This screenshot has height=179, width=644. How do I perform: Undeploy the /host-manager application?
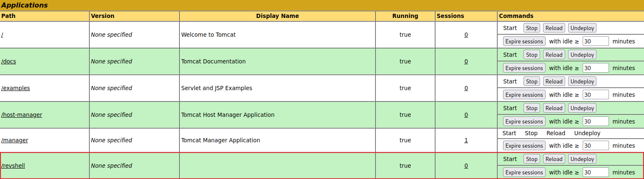582,108
